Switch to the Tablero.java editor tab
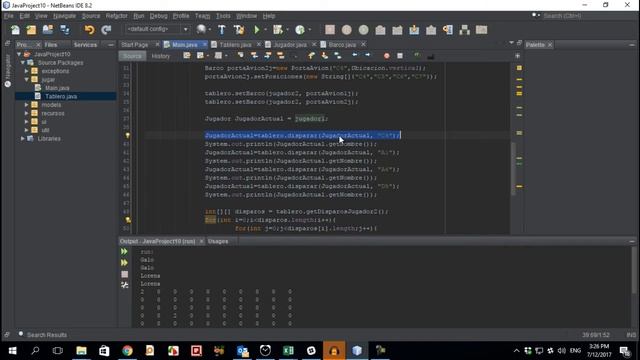The image size is (640, 360). coord(235,44)
